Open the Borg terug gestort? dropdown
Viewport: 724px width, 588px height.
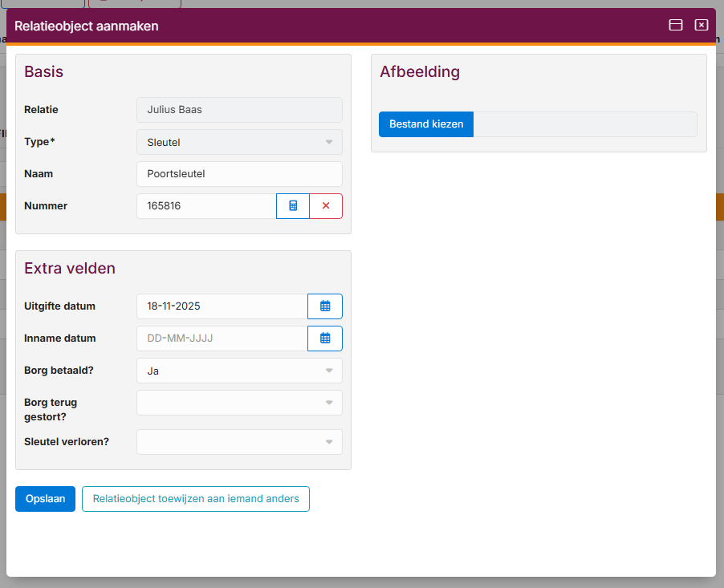(x=239, y=403)
